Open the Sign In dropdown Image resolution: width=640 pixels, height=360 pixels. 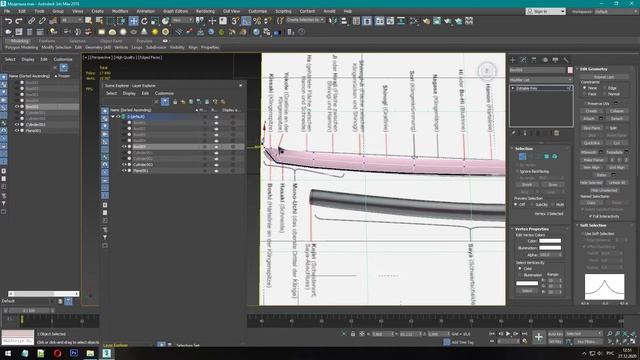[546, 11]
